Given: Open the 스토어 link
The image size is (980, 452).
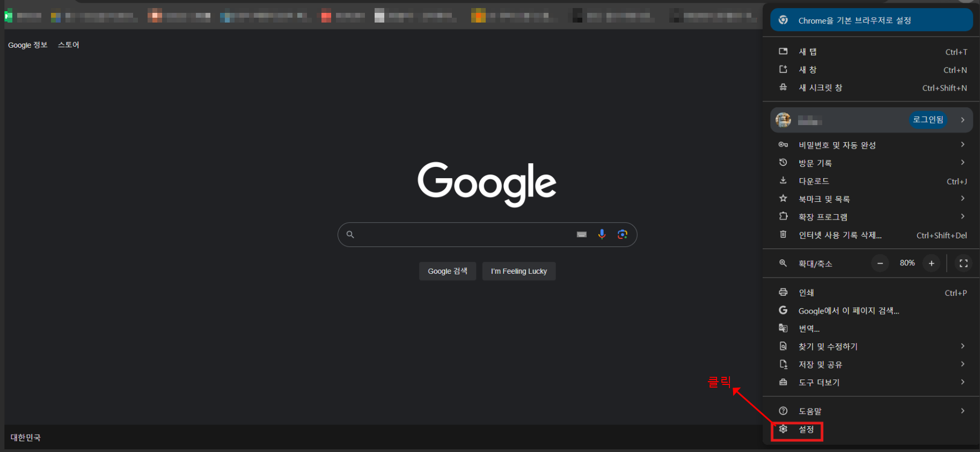Looking at the screenshot, I should [69, 45].
